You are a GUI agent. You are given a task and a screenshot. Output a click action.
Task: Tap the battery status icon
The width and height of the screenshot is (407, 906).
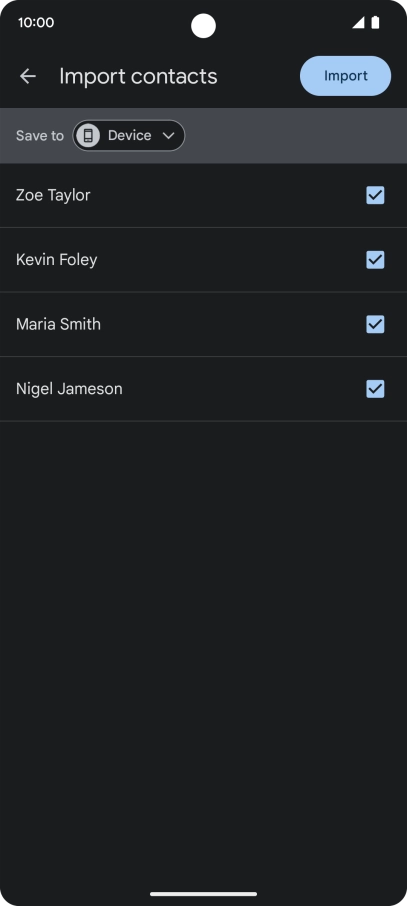pos(375,23)
